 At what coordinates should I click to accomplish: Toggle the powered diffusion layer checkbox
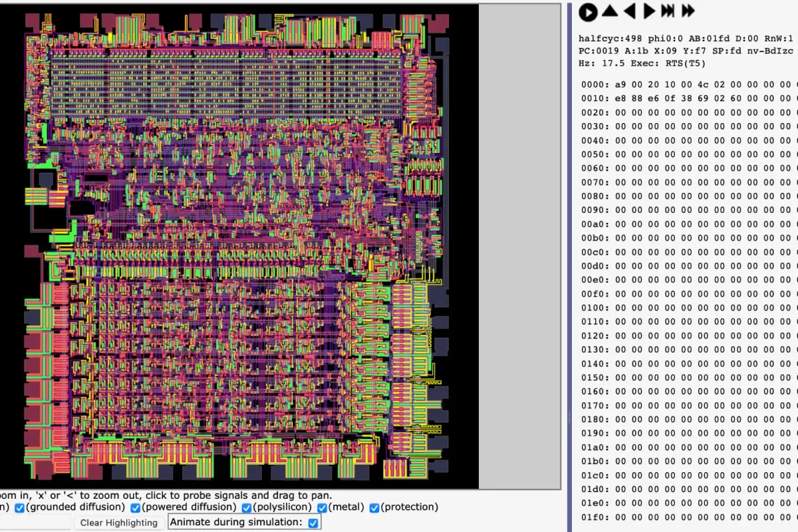[x=136, y=507]
